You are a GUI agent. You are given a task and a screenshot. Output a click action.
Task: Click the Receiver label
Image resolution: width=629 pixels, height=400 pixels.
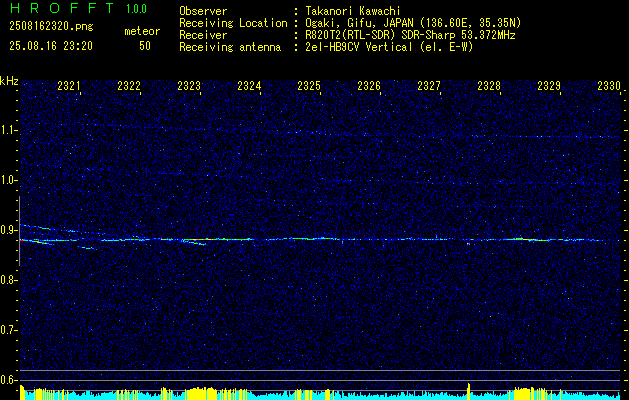pyautogui.click(x=203, y=35)
